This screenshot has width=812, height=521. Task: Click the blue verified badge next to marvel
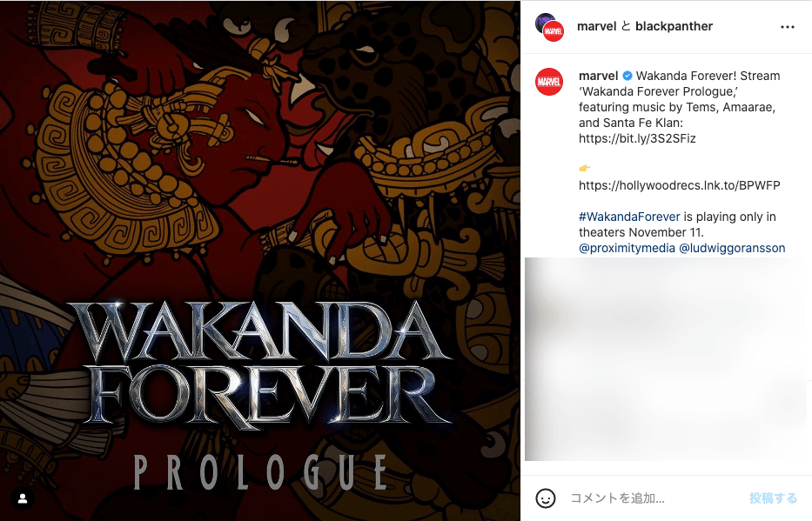click(x=627, y=76)
